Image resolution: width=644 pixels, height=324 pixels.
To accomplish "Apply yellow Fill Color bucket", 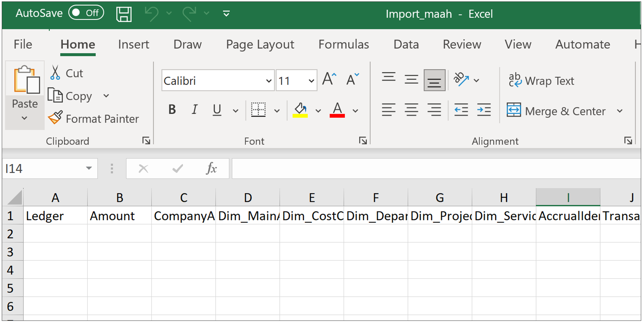I will click(300, 110).
